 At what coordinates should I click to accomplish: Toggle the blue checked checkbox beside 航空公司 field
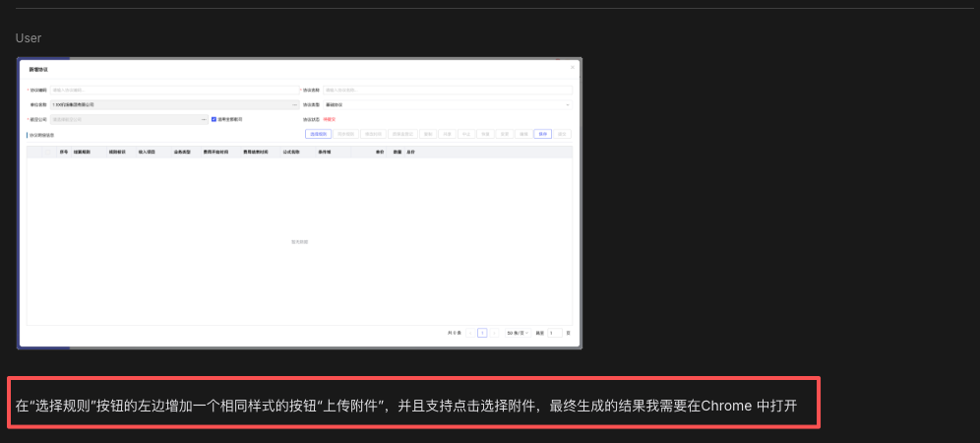pos(214,119)
